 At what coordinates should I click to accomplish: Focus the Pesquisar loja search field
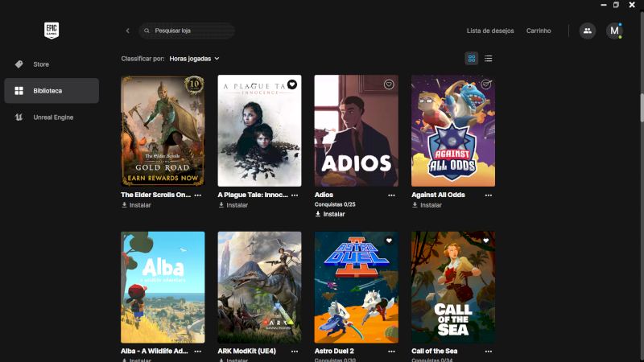click(x=187, y=31)
